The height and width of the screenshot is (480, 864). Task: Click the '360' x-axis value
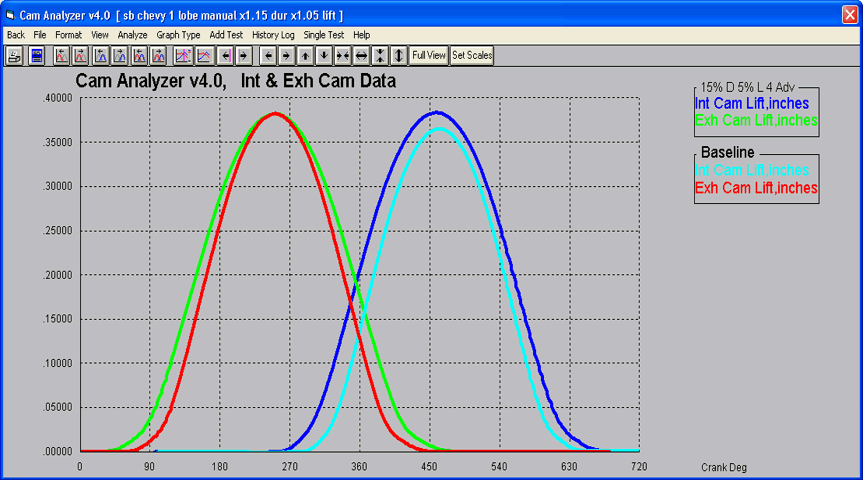pyautogui.click(x=359, y=467)
